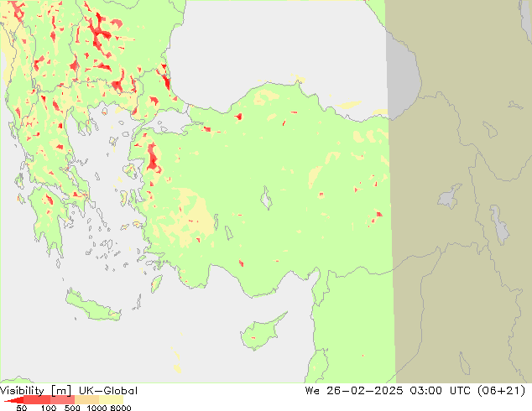Screen dimensions: 532x411
Task: Click the '8000' legend label
Action: click(121, 408)
